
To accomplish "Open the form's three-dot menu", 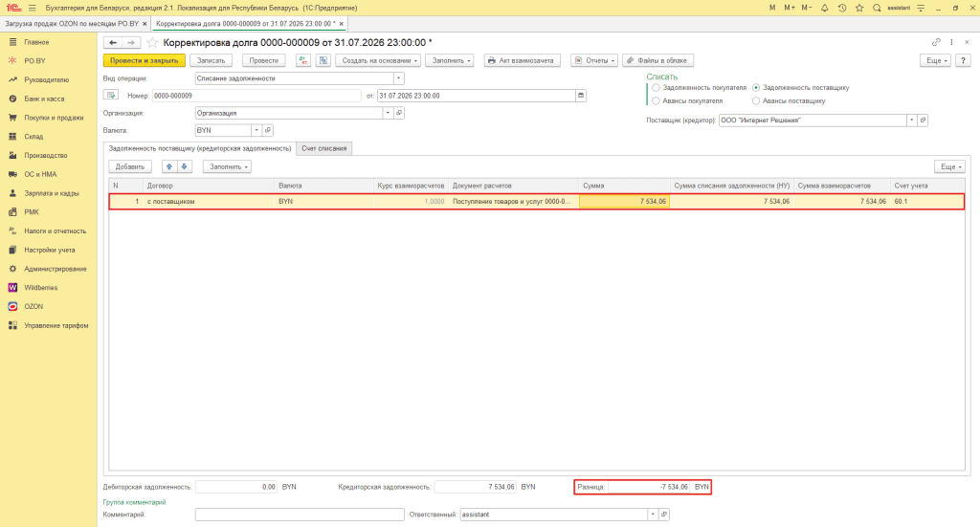I will (x=951, y=42).
